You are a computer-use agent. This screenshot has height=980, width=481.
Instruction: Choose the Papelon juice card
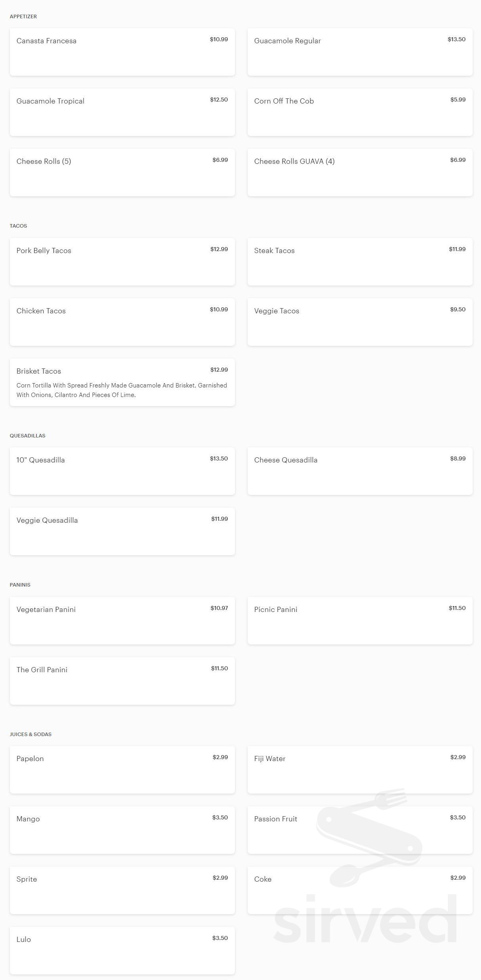tap(122, 770)
